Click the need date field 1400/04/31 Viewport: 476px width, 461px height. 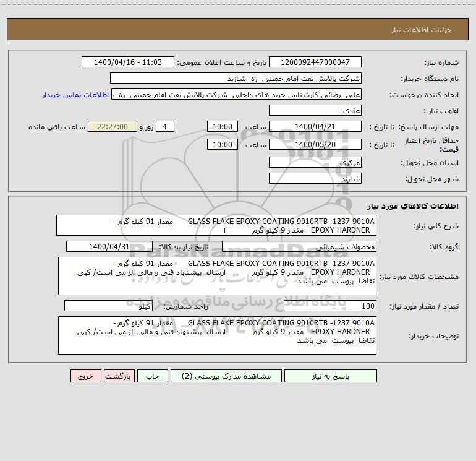(x=109, y=246)
